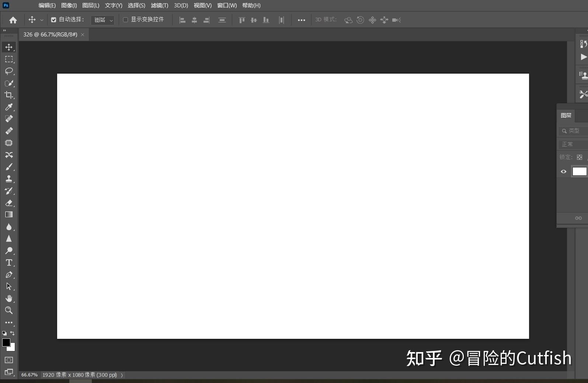This screenshot has height=383, width=588.
Task: Click the foreground color swatch
Action: click(x=6, y=342)
